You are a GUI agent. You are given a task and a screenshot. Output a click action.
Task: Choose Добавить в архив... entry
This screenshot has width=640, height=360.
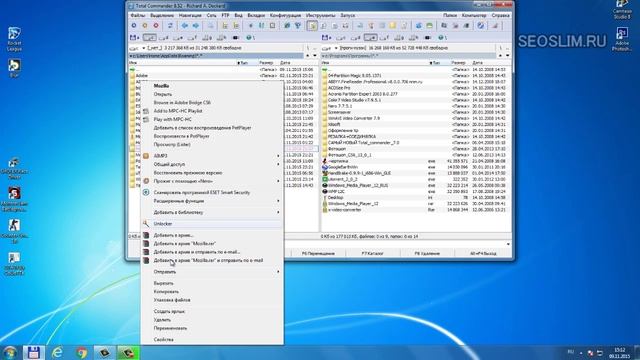[211, 235]
